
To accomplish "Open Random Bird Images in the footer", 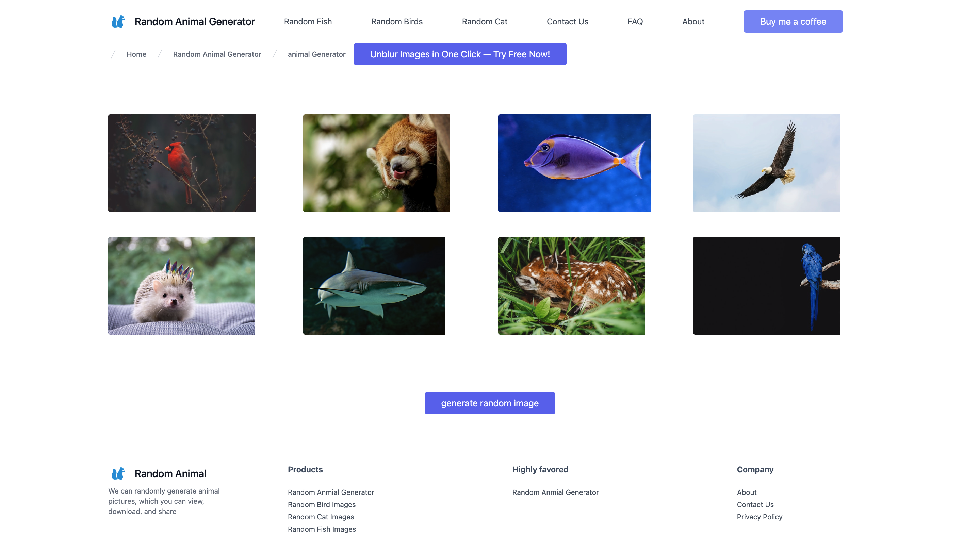I will [x=322, y=504].
